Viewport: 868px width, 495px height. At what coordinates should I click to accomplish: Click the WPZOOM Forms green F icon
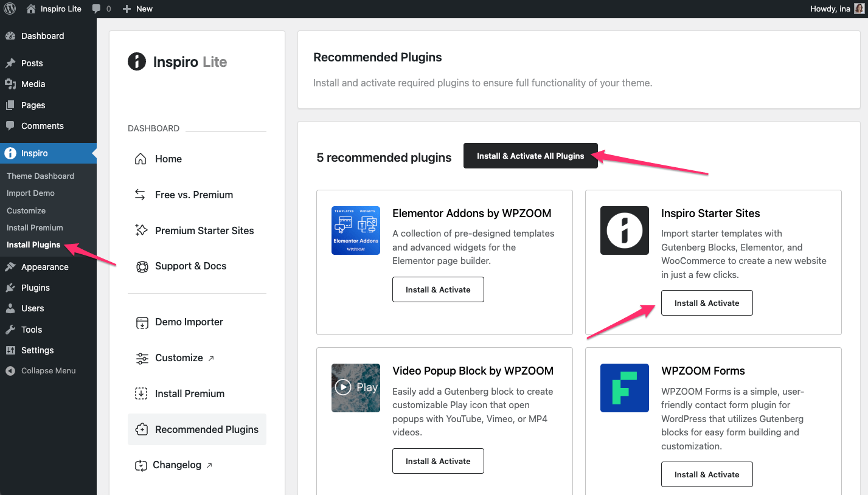(x=624, y=388)
